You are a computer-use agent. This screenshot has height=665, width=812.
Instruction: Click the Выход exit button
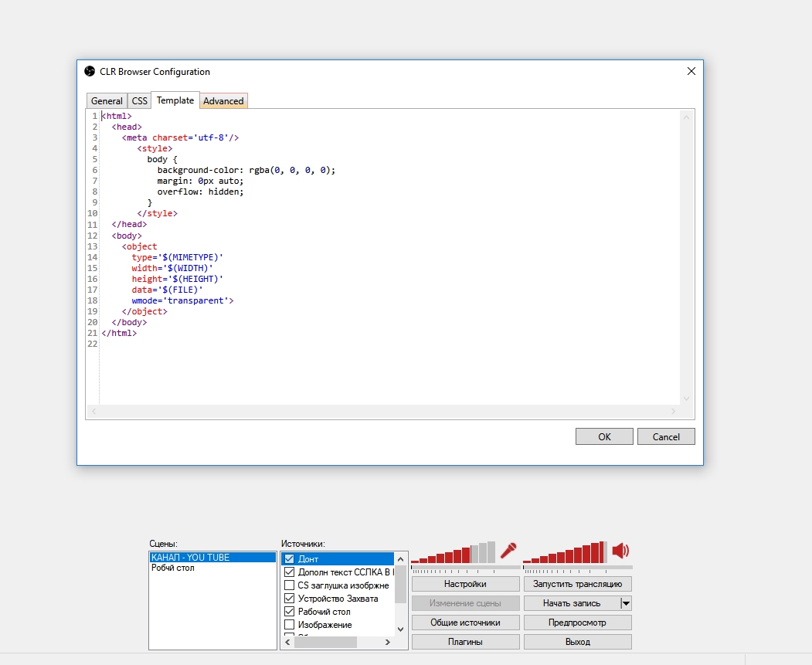577,642
